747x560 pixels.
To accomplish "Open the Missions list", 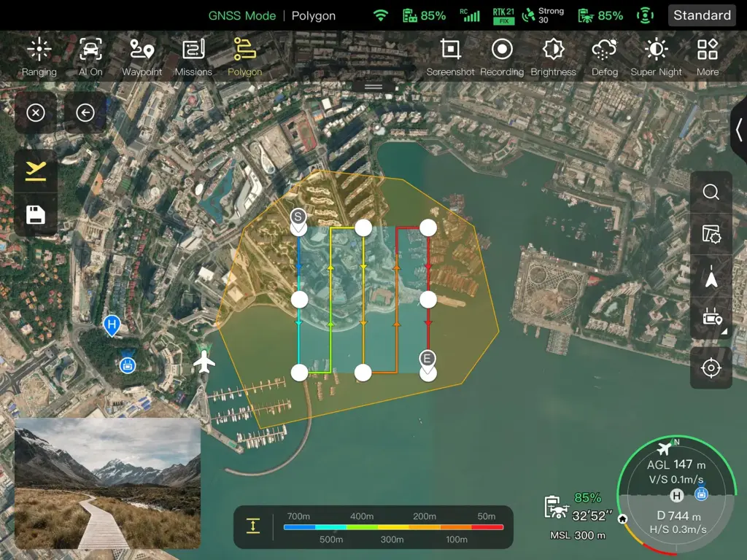I will (193, 57).
